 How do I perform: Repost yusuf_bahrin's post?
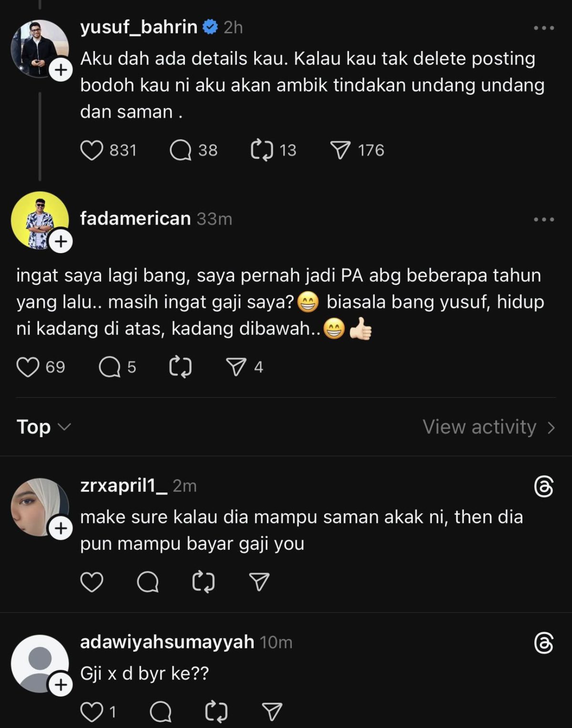click(262, 150)
